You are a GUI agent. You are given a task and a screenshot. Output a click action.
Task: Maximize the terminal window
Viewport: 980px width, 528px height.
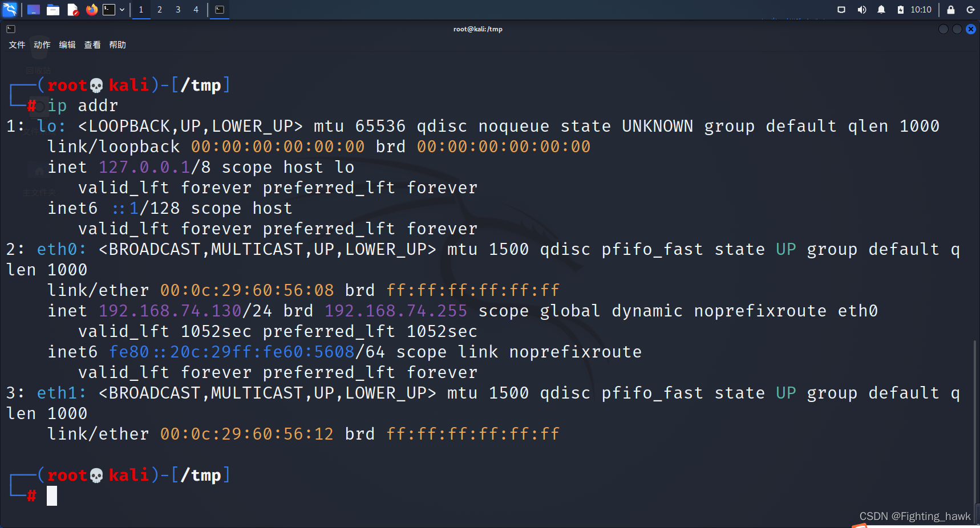957,29
